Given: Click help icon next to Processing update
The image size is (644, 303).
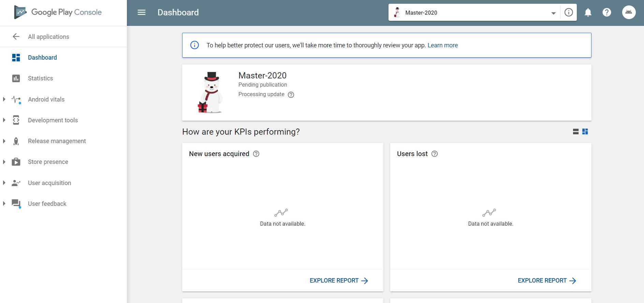Looking at the screenshot, I should (x=291, y=95).
